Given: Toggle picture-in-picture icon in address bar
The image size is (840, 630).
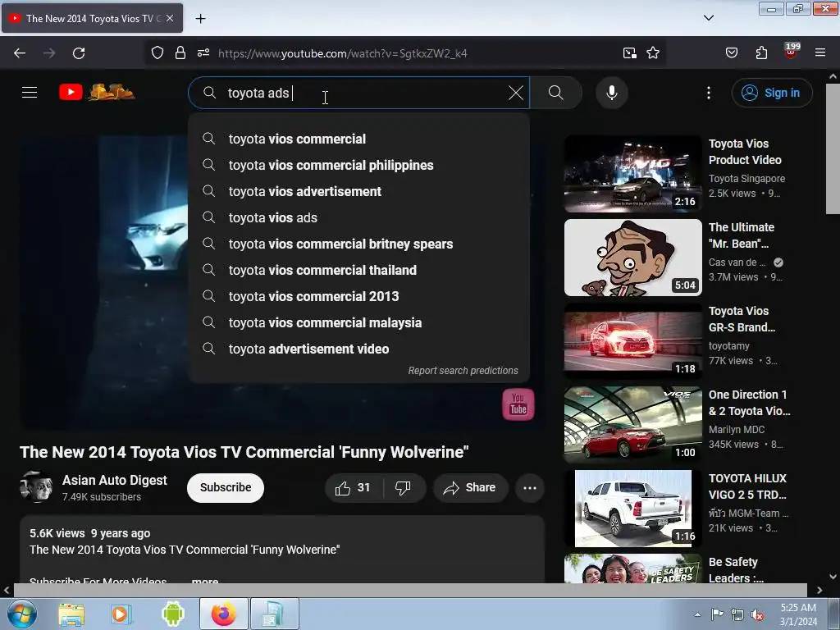Looking at the screenshot, I should (629, 52).
